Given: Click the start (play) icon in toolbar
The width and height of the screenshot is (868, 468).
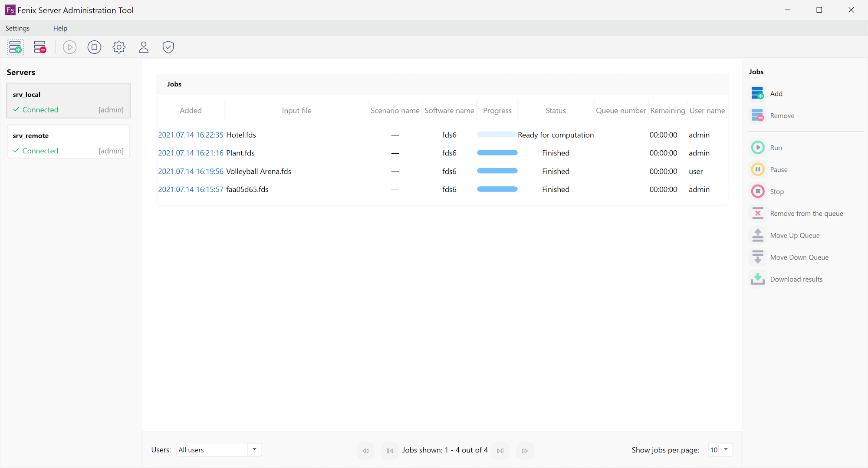Looking at the screenshot, I should point(69,47).
